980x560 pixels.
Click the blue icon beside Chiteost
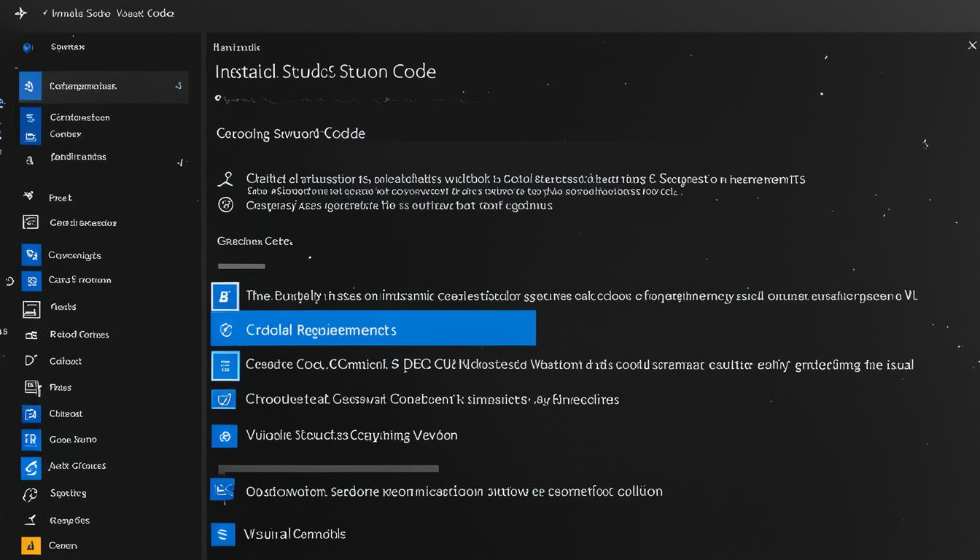click(31, 413)
